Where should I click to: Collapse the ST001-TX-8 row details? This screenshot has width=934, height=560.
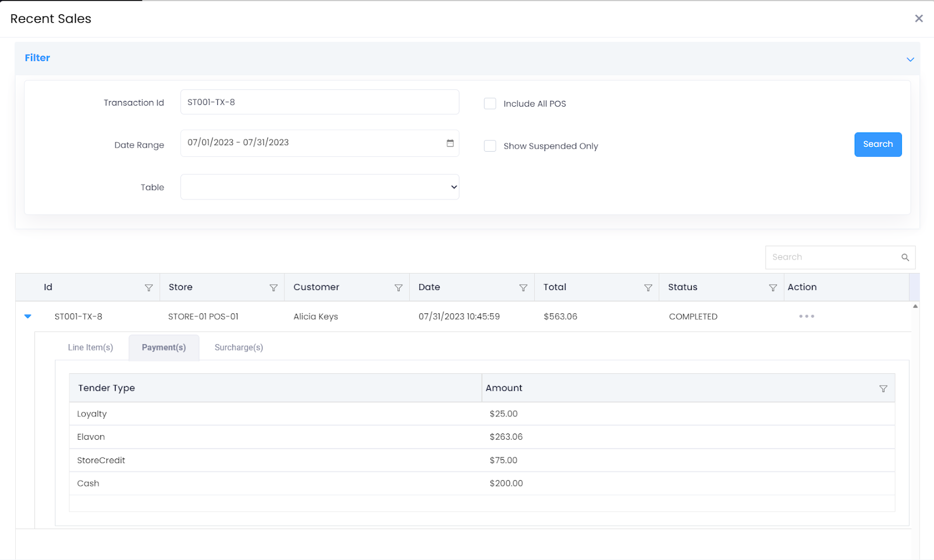coord(27,316)
